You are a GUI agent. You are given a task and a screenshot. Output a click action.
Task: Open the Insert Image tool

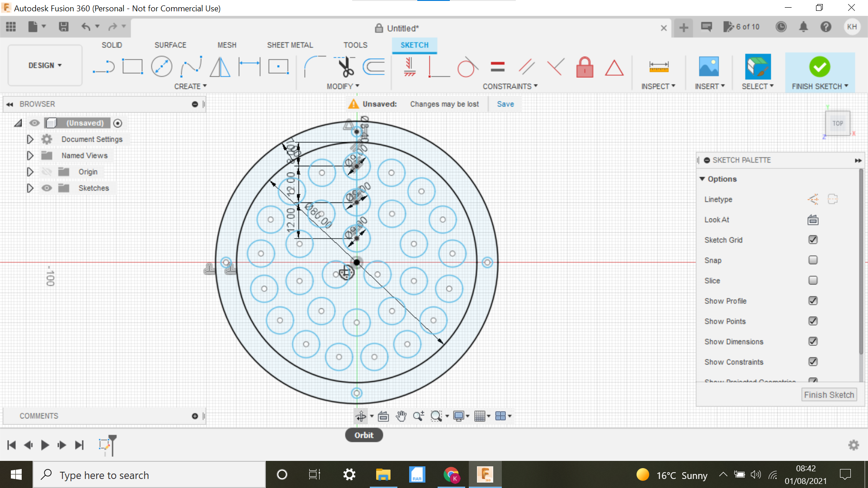(708, 66)
